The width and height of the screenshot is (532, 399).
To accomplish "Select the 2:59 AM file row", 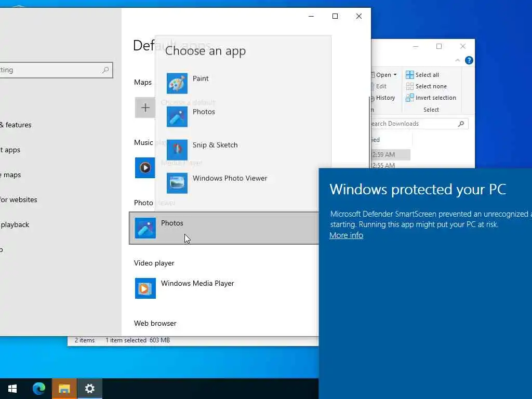I will 391,155.
